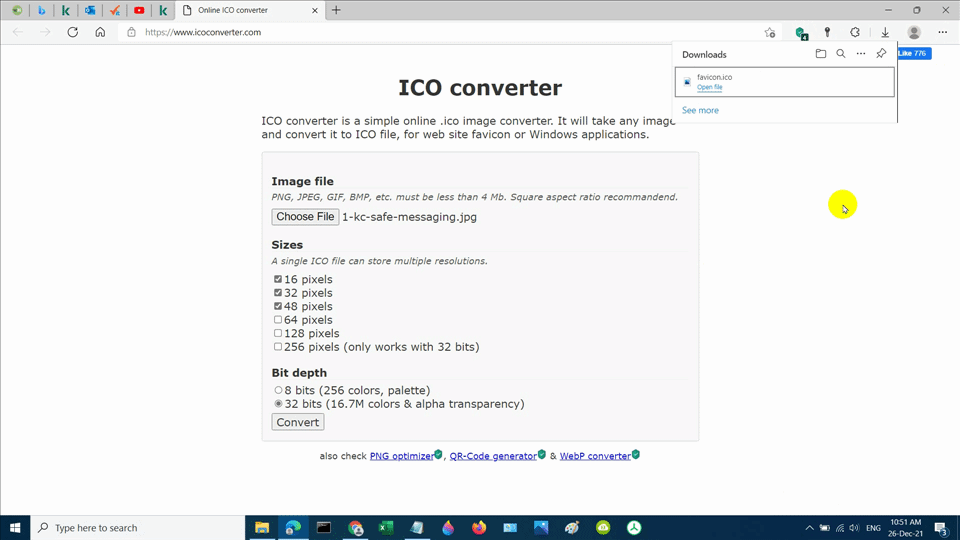Open the key-shaped password extension

coord(827,32)
